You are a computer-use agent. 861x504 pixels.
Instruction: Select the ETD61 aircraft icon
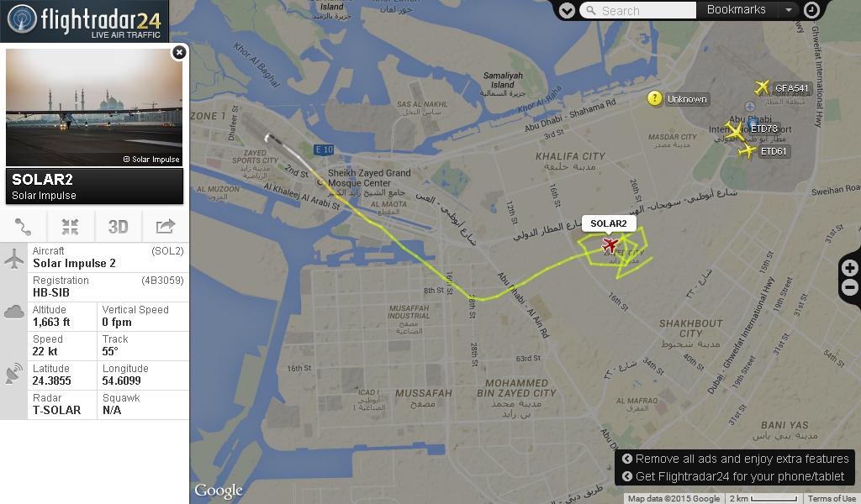coord(747,151)
